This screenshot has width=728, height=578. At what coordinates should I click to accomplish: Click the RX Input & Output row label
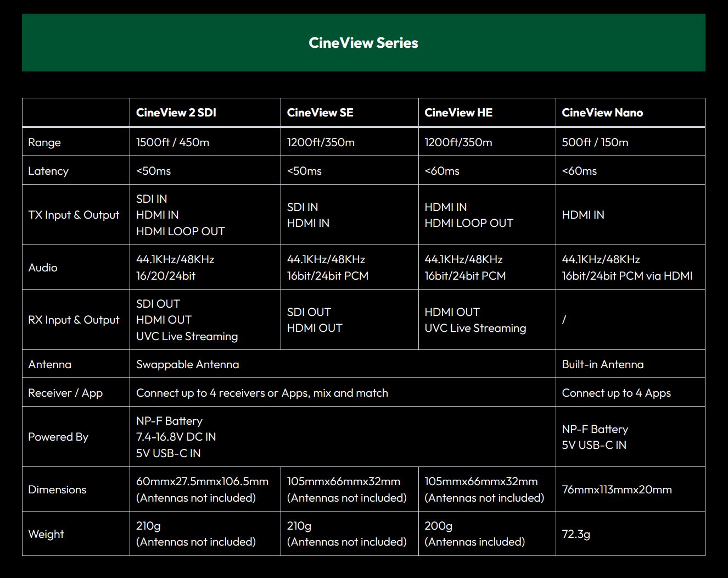(x=74, y=320)
